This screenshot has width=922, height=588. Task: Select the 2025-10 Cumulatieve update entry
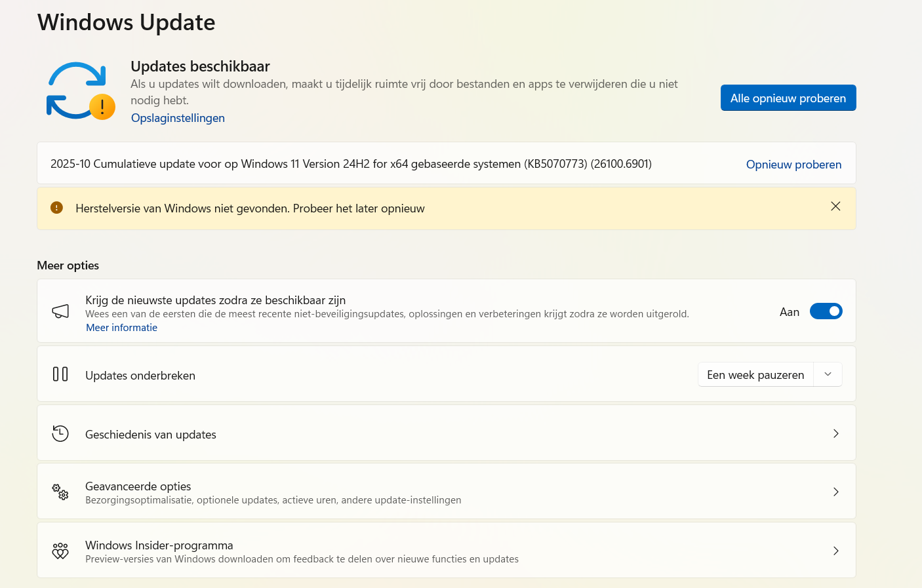(x=351, y=164)
